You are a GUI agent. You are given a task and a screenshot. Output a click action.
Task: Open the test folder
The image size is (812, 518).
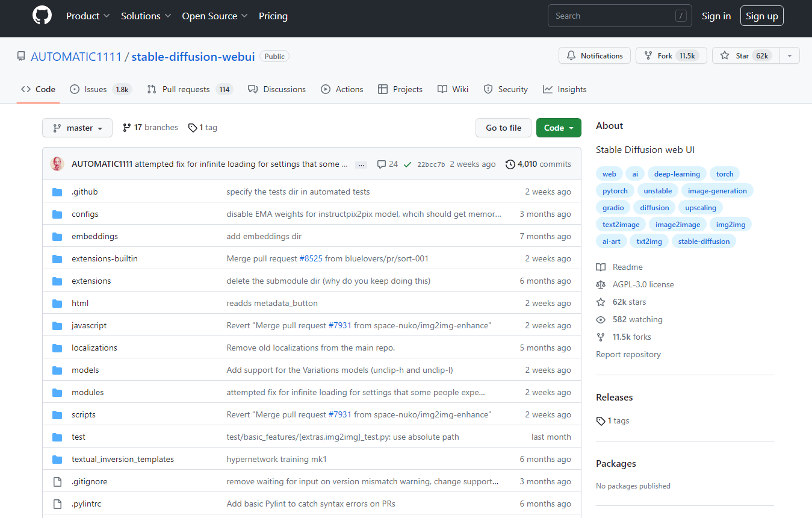coord(78,437)
